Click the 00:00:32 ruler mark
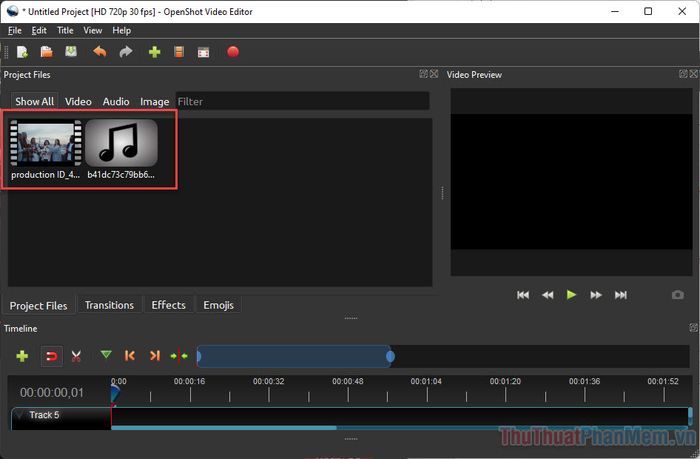 point(268,381)
